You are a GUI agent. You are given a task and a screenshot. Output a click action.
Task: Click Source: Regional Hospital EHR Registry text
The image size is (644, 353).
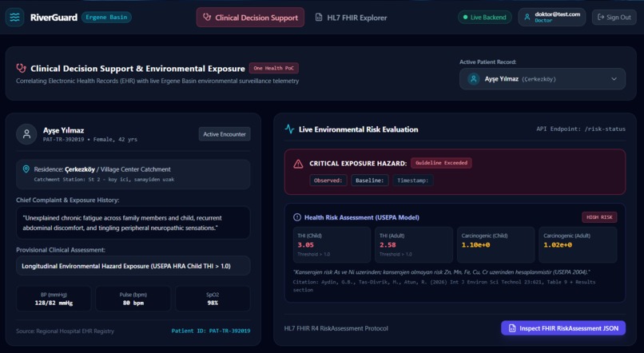pyautogui.click(x=65, y=331)
